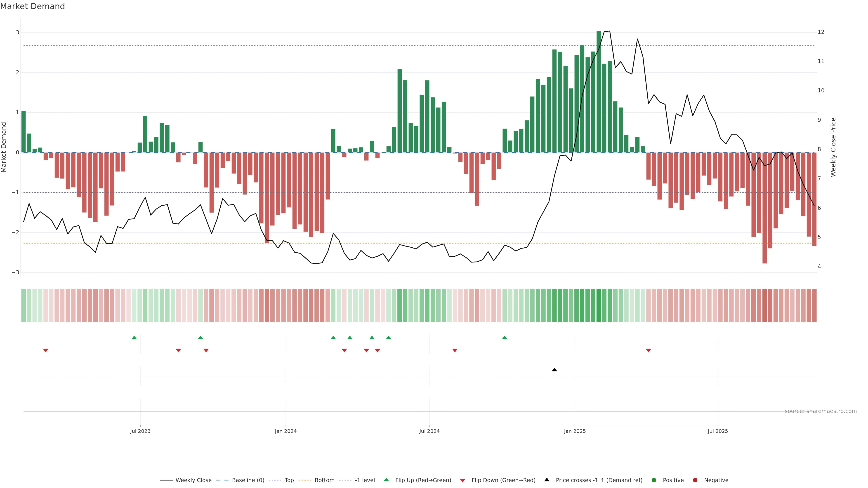Click the last green flip-up triangle
This screenshot has height=488, width=868.
click(505, 338)
